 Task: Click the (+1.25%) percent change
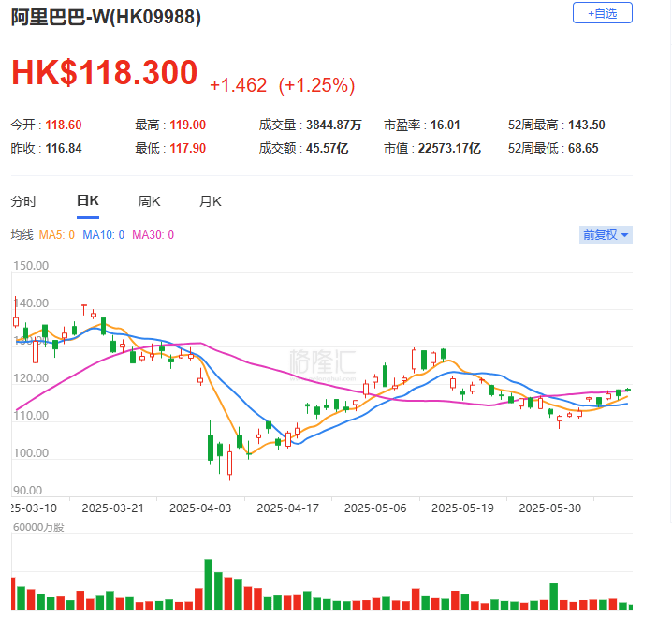[x=316, y=85]
